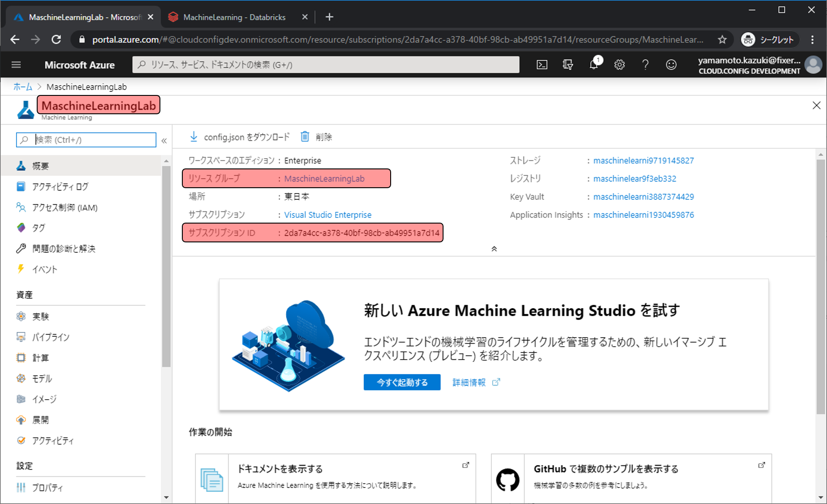Open イメージ under 資産
This screenshot has width=827, height=504.
point(81,399)
